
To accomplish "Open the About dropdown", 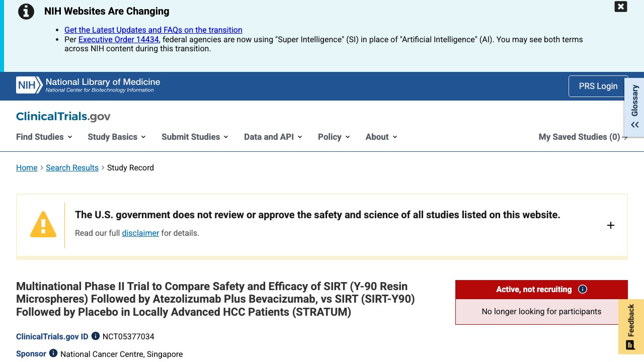I will pos(381,137).
